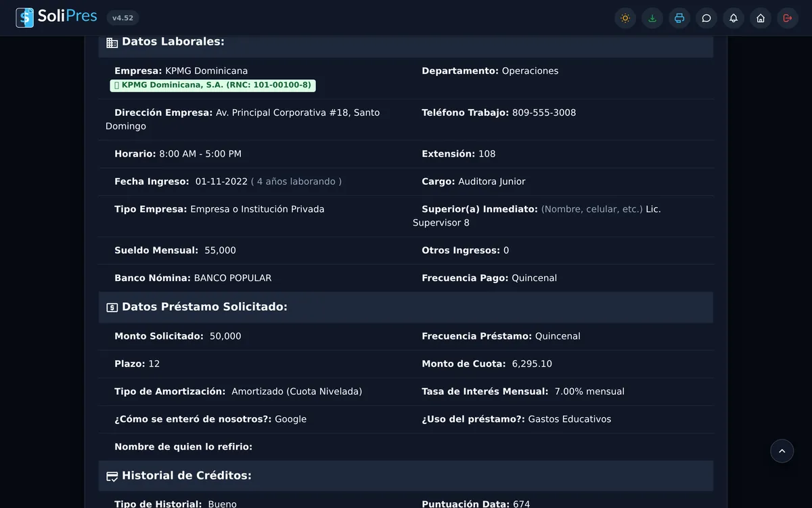
Task: Click the Datos Préstamo Solicitado header
Action: 406,307
